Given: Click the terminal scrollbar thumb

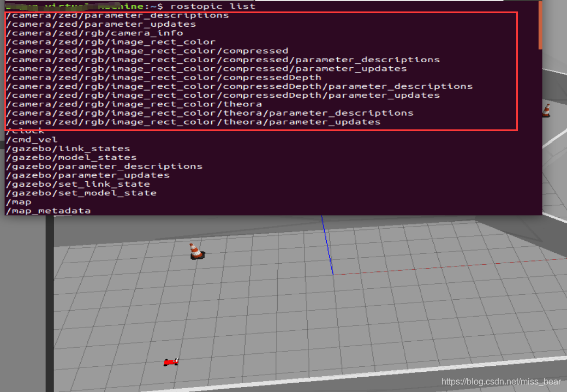Looking at the screenshot, I should [540, 25].
